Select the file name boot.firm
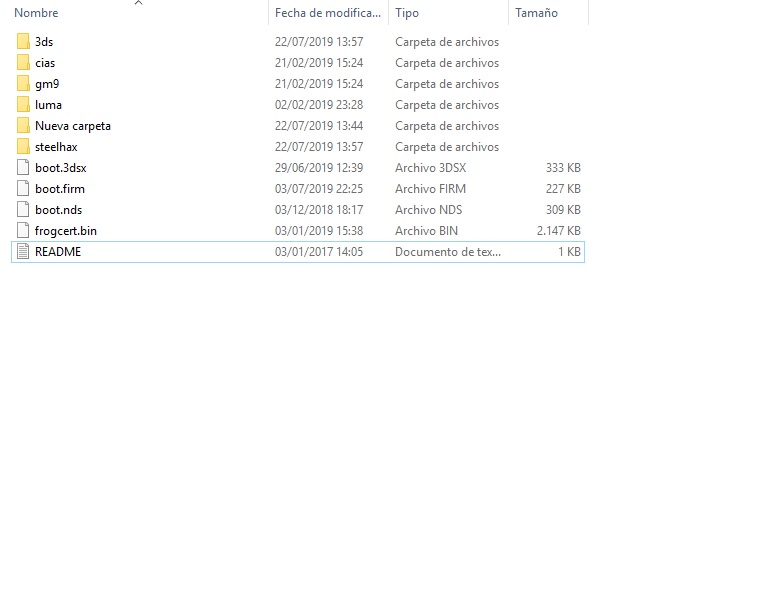Image resolution: width=768 pixels, height=614 pixels. tap(60, 189)
